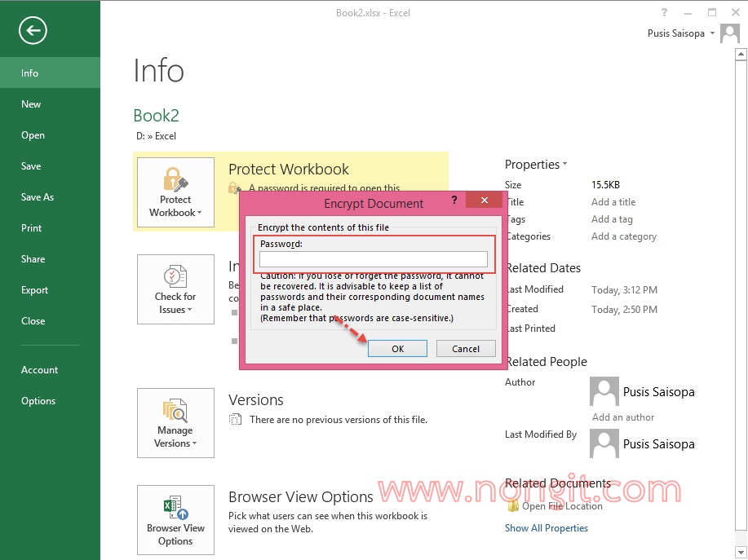Select the Save As menu item
The image size is (748, 560).
pos(38,197)
